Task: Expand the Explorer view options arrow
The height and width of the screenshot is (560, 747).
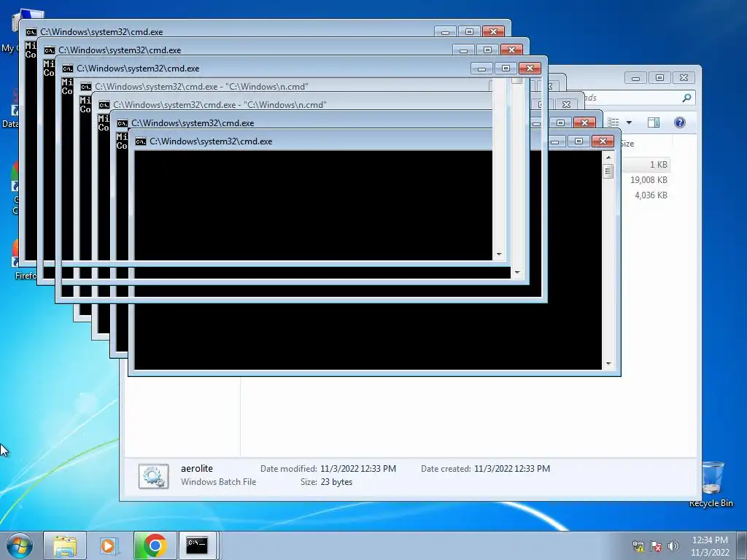Action: pos(630,122)
